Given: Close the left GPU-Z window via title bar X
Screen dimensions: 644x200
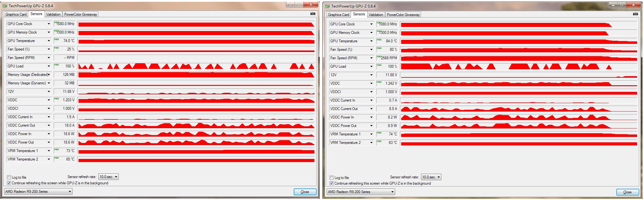Looking at the screenshot, I should tap(311, 5).
